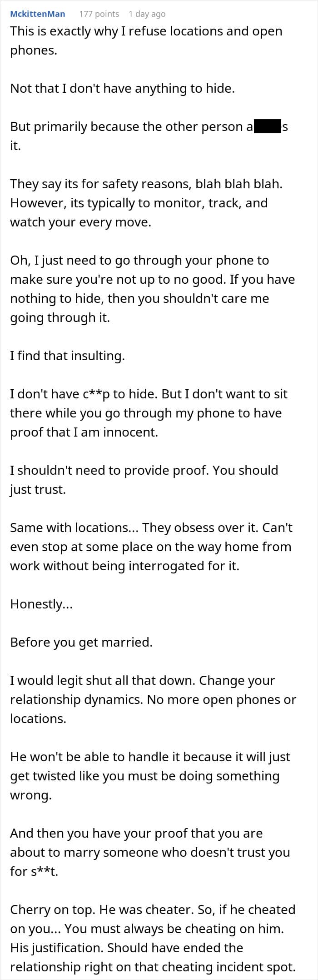Click the 177 points score label

coord(99,14)
